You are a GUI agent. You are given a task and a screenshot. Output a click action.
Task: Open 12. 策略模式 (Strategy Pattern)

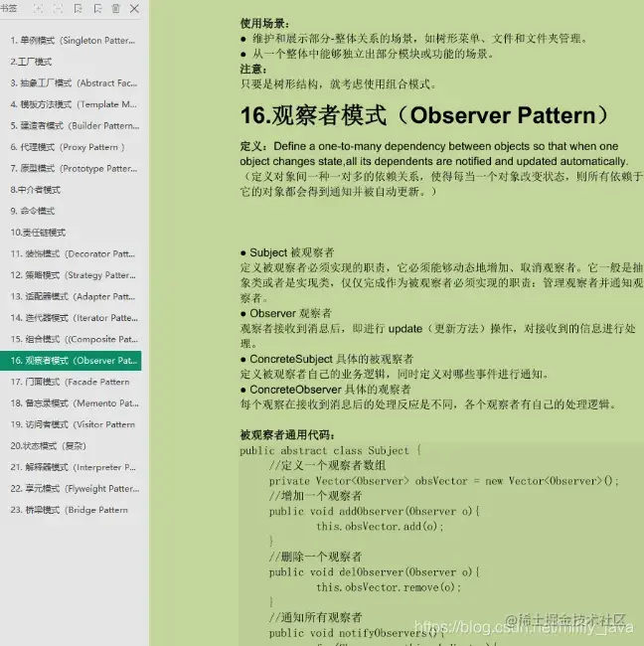click(73, 275)
